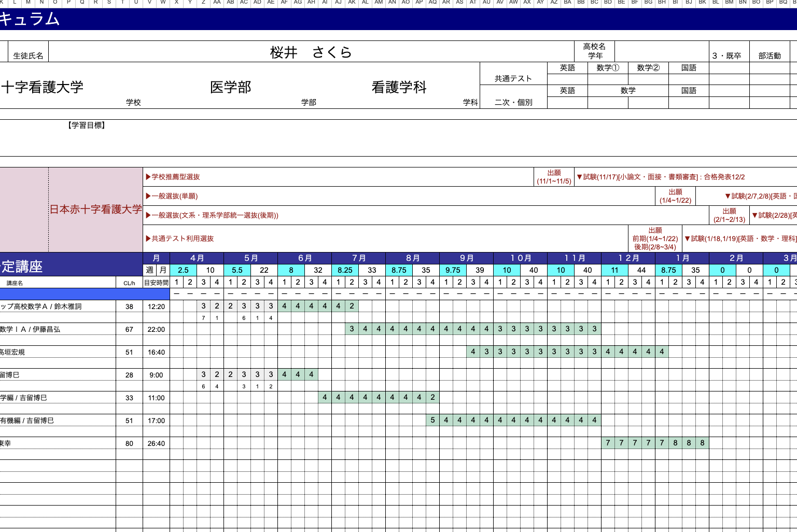Viewport: 797px width, 532px height.
Task: Click column header AA
Action: 217,3
